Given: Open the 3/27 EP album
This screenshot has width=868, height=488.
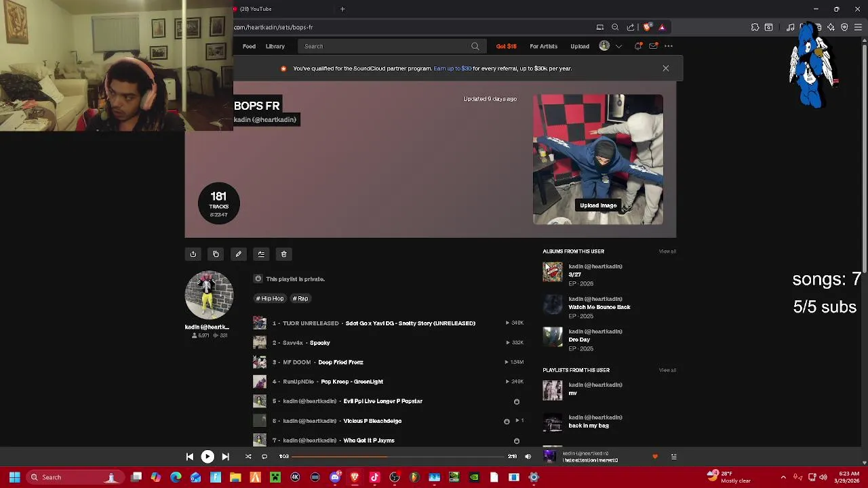Looking at the screenshot, I should tap(574, 274).
